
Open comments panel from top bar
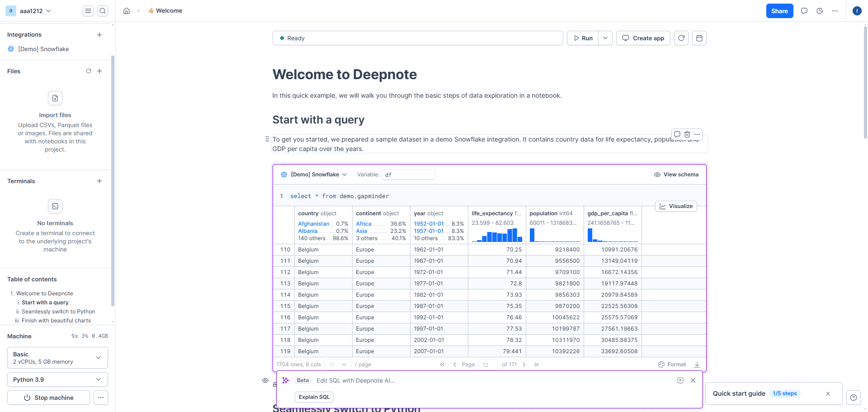(x=804, y=11)
